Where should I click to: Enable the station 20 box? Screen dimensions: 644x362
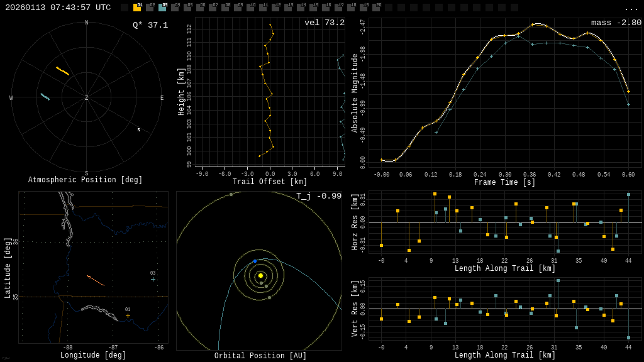click(x=376, y=8)
